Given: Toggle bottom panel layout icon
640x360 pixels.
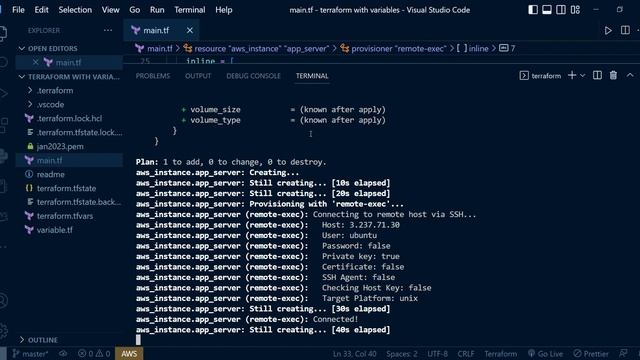Looking at the screenshot, I should tap(547, 10).
